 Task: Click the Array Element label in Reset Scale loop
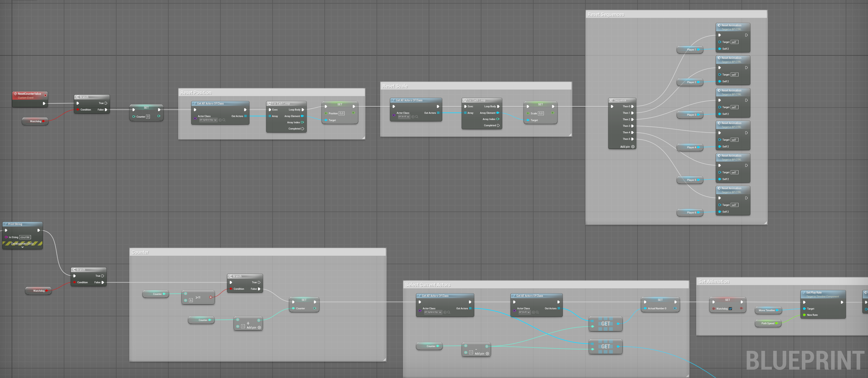point(488,113)
